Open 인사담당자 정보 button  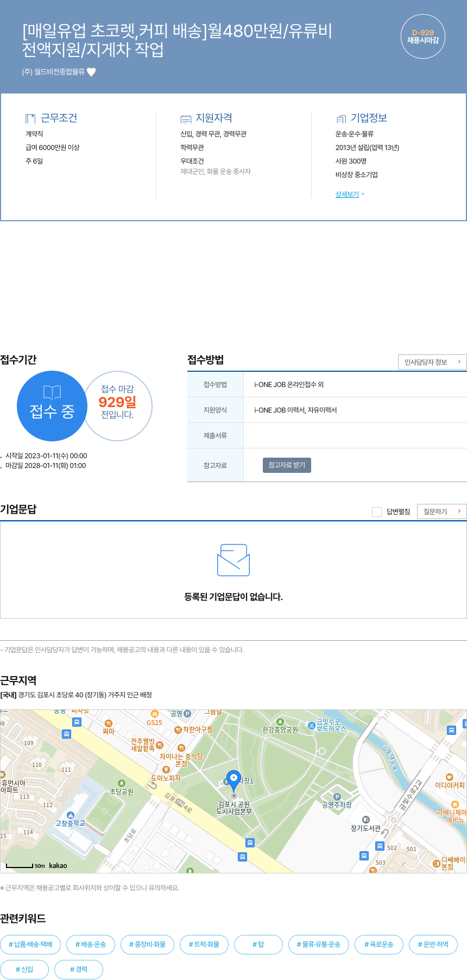[432, 362]
